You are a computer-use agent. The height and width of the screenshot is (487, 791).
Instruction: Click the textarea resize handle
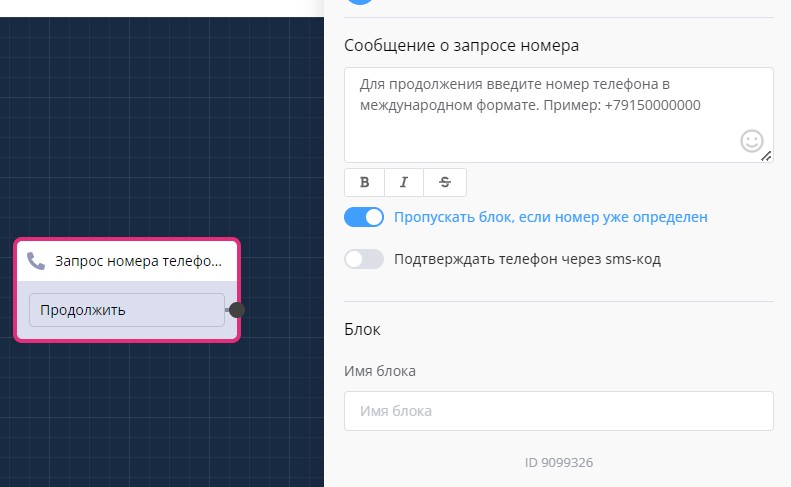coord(766,156)
